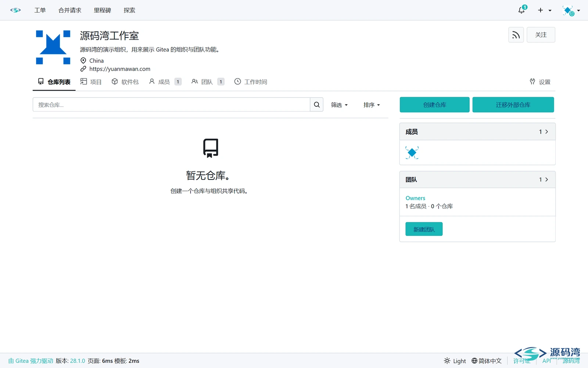Open the 里程碑 menu item
The image size is (588, 368).
102,10
